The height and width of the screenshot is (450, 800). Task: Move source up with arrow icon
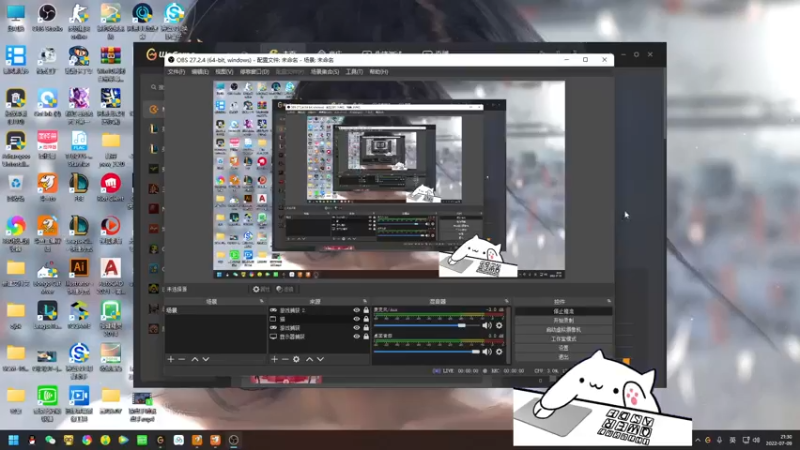click(309, 359)
